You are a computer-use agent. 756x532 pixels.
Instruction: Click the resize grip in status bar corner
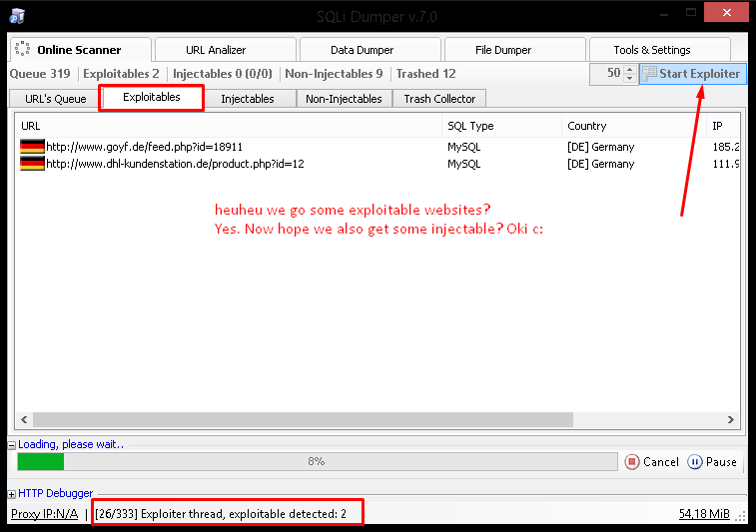point(741,516)
